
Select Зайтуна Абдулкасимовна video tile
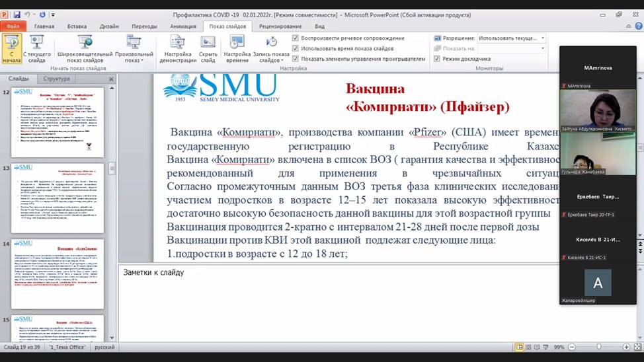click(598, 111)
